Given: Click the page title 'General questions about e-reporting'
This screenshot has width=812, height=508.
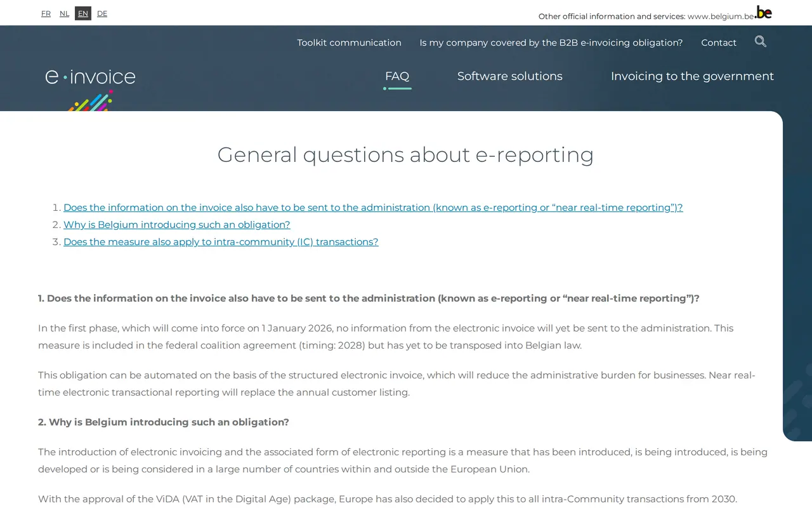Looking at the screenshot, I should (x=406, y=154).
